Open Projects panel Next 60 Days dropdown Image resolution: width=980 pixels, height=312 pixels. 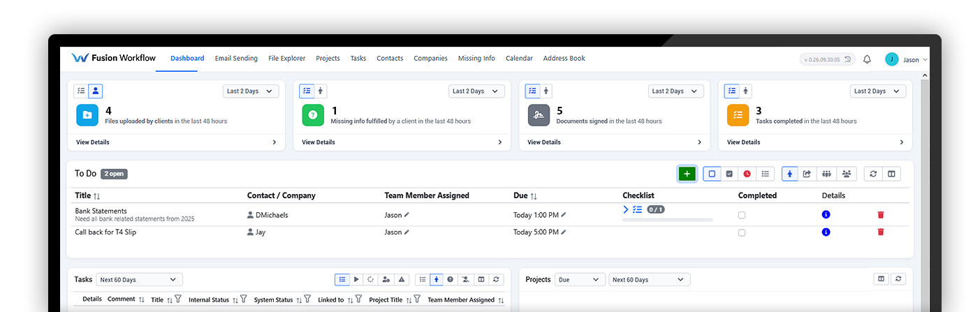649,279
